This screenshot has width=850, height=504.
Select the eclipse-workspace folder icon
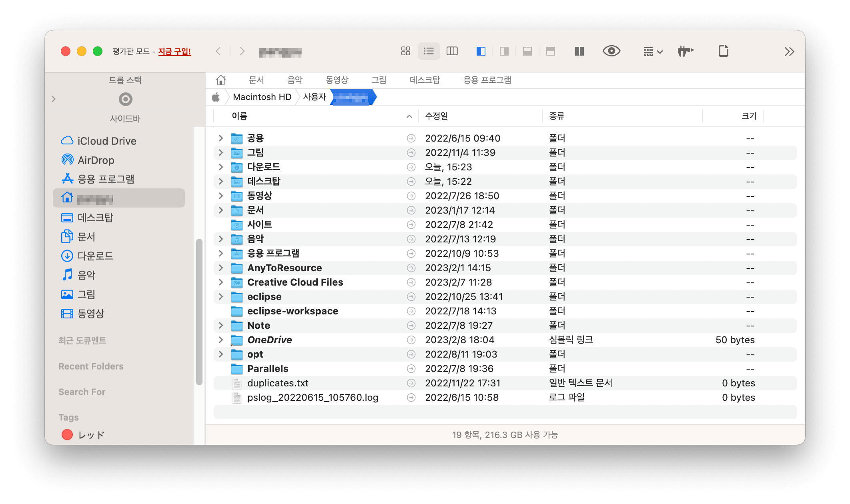point(237,311)
